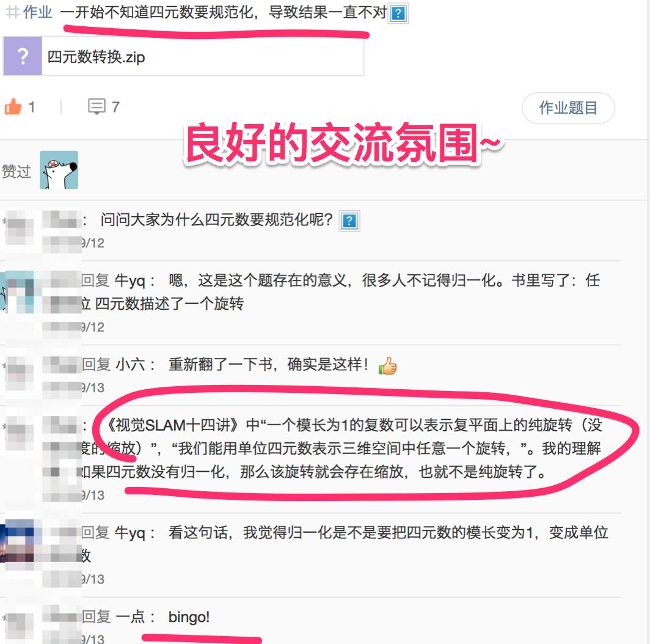The width and height of the screenshot is (650, 644).
Task: Click the bingo! reply text
Action: click(x=189, y=617)
